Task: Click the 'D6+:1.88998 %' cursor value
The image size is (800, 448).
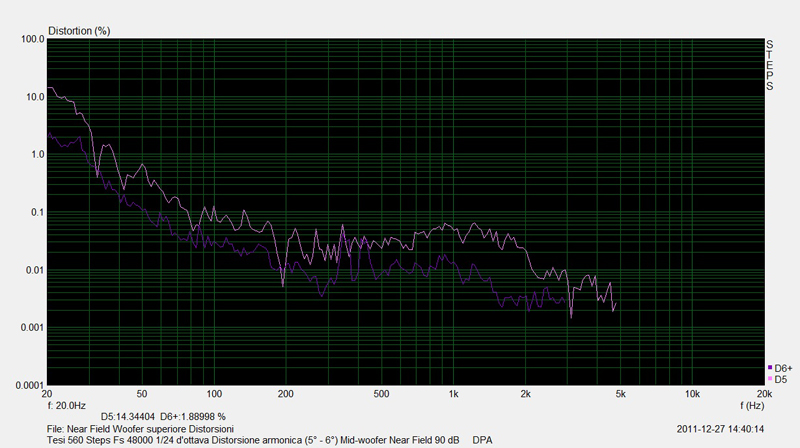Action: point(193,417)
